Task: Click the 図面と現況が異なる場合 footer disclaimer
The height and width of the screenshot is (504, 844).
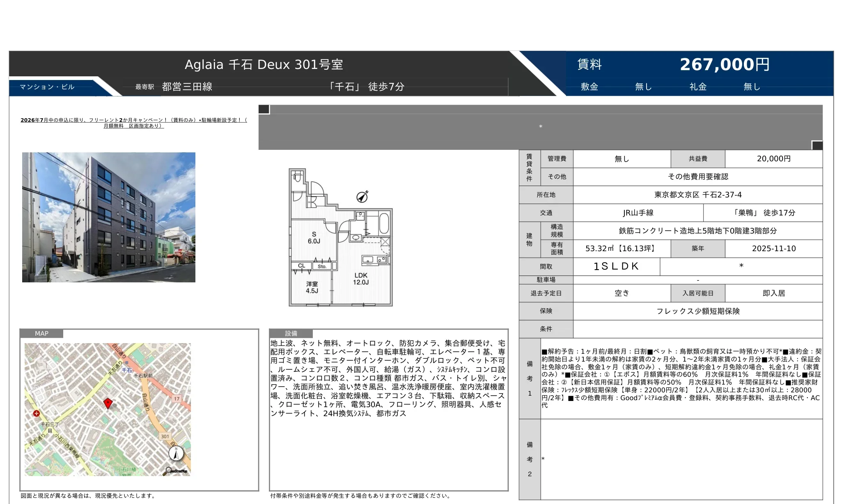Action: 88,496
